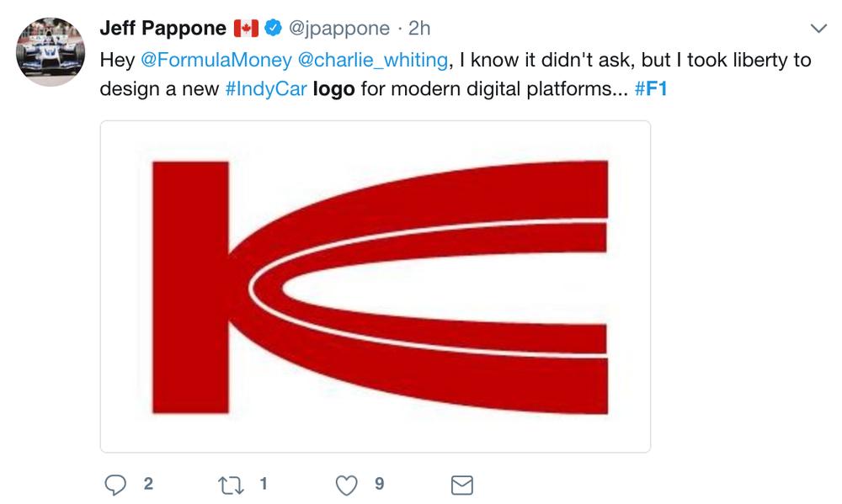
Task: Click the Jeff Pappone display name
Action: [163, 28]
